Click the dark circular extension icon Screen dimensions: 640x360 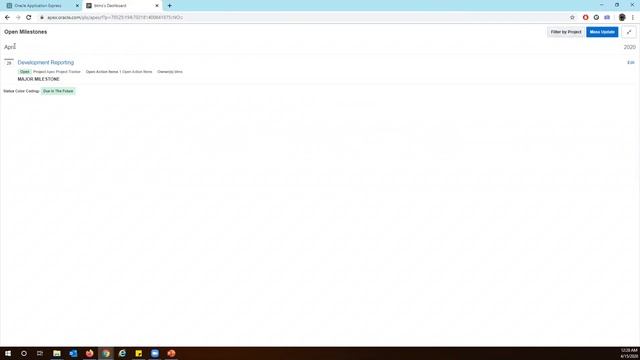click(596, 18)
